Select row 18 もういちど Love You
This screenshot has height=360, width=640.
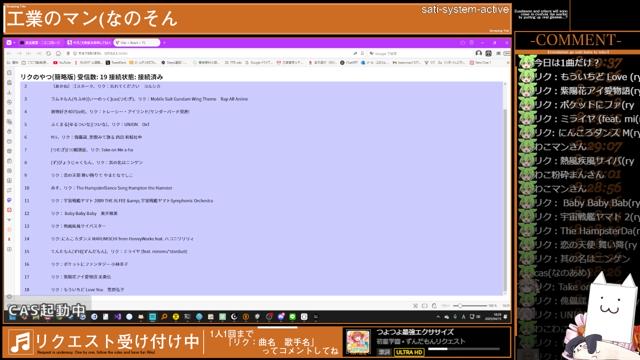click(262, 289)
